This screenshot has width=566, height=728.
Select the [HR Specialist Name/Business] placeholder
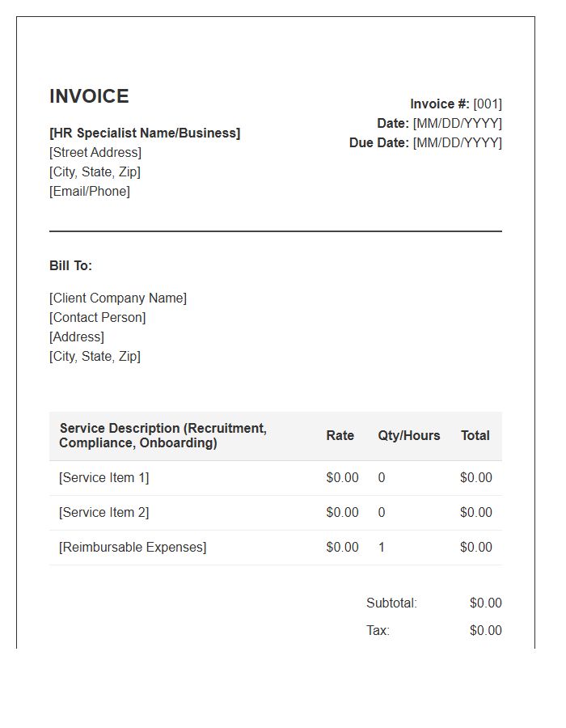coord(145,133)
